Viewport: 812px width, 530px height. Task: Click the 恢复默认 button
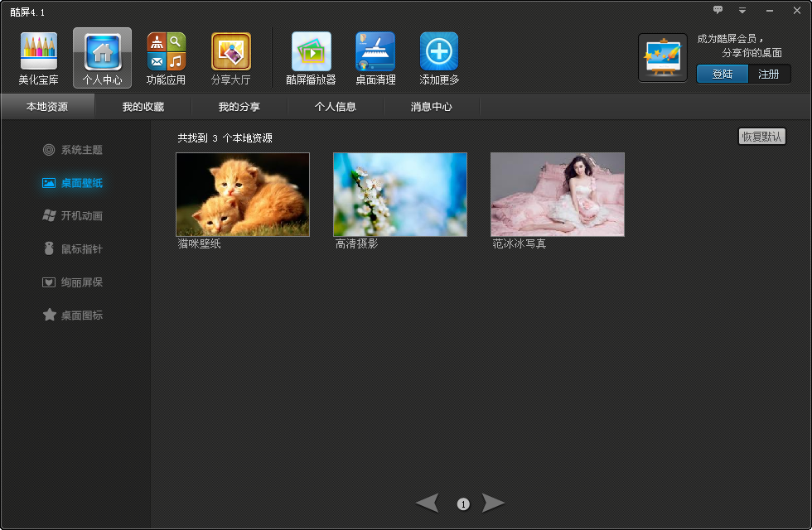coord(761,137)
